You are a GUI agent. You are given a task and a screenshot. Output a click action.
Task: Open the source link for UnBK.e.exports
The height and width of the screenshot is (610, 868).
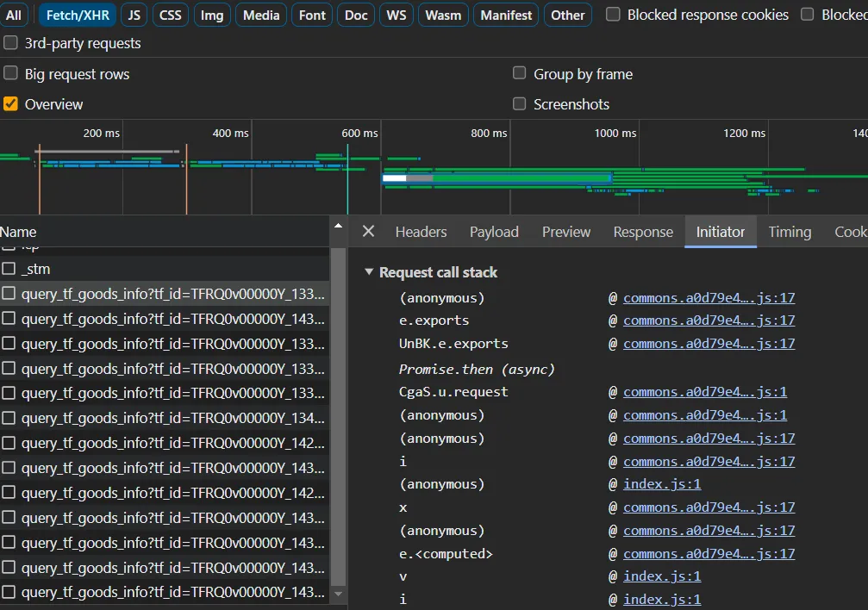[x=709, y=344]
